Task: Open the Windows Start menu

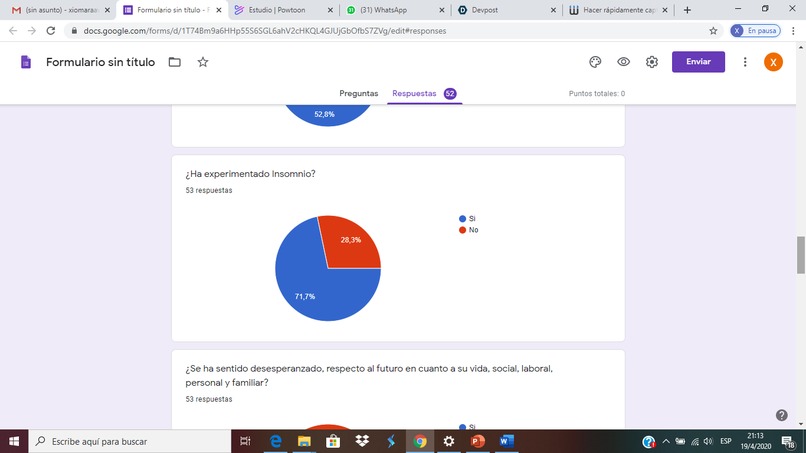Action: point(14,441)
